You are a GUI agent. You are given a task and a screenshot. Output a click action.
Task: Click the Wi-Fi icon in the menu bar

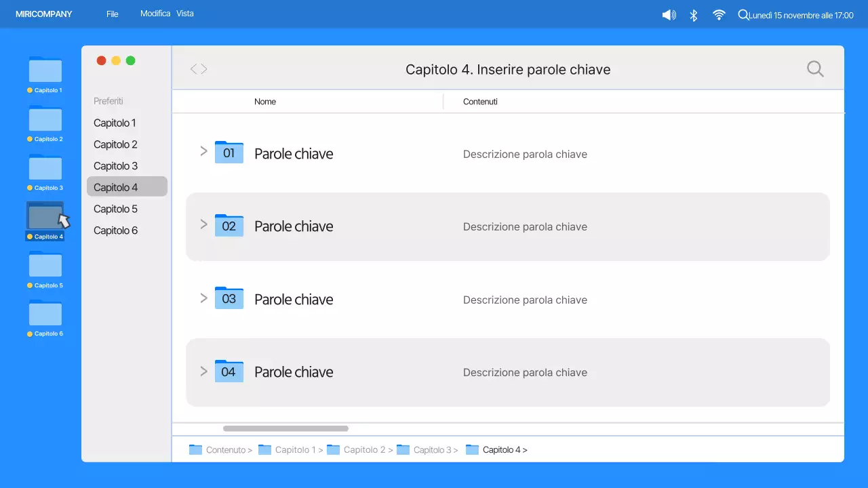[x=719, y=14]
